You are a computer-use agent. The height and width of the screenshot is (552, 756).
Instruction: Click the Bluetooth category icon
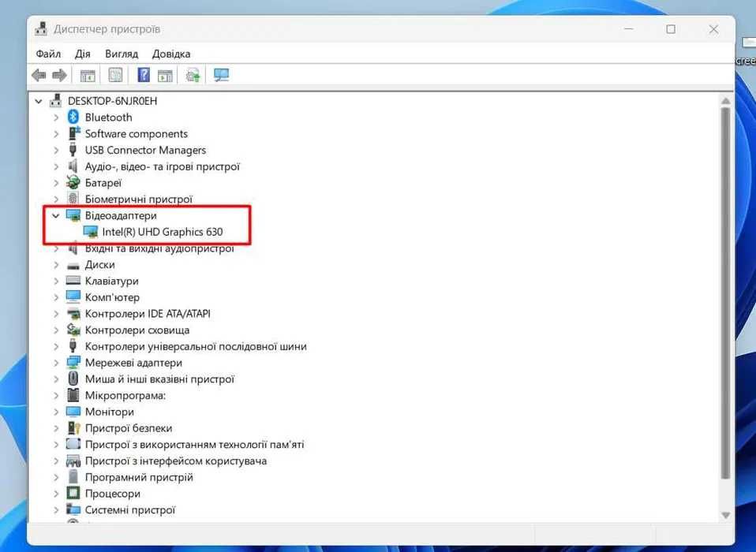(x=73, y=117)
